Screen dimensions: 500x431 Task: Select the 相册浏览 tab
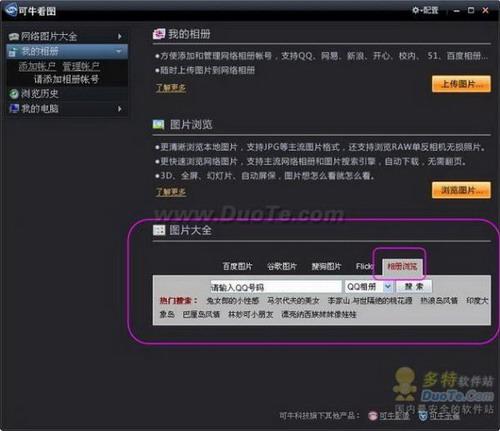coord(402,267)
